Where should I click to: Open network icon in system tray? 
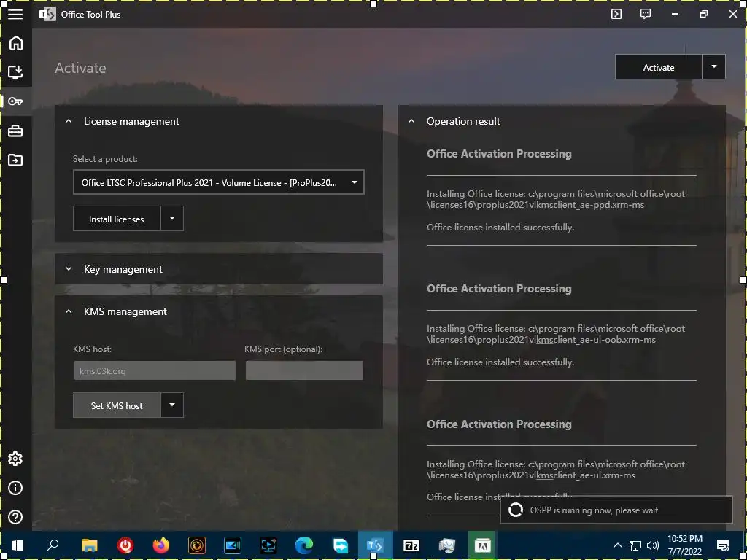(635, 545)
